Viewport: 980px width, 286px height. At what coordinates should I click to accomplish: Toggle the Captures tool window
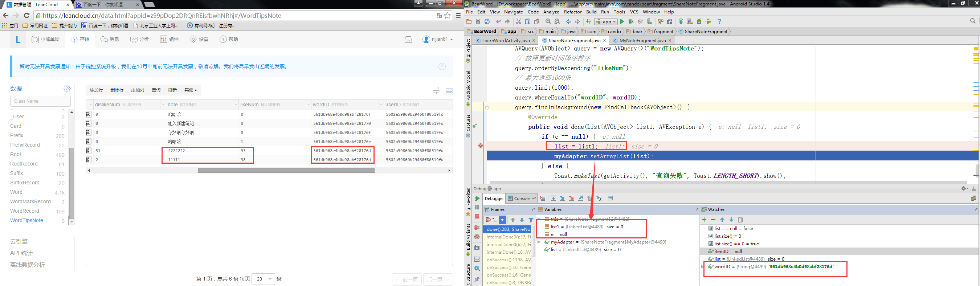point(468,126)
